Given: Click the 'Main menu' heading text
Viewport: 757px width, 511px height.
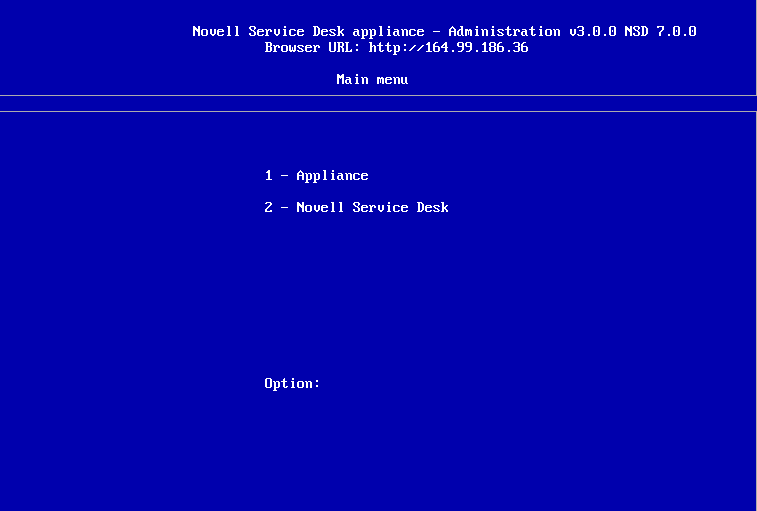Looking at the screenshot, I should [372, 79].
